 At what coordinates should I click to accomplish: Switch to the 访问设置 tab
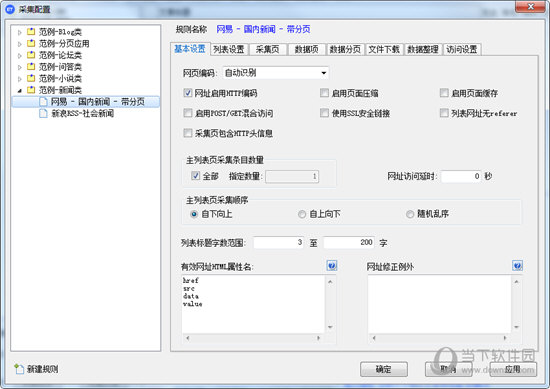(x=462, y=49)
